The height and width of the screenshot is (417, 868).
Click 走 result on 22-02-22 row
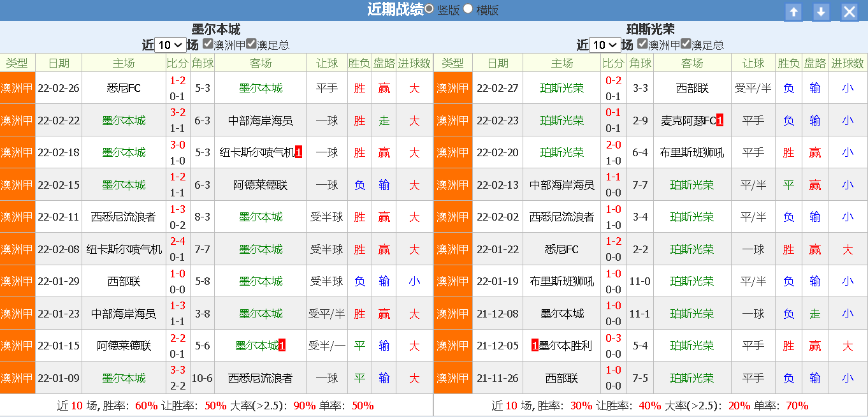pyautogui.click(x=384, y=121)
